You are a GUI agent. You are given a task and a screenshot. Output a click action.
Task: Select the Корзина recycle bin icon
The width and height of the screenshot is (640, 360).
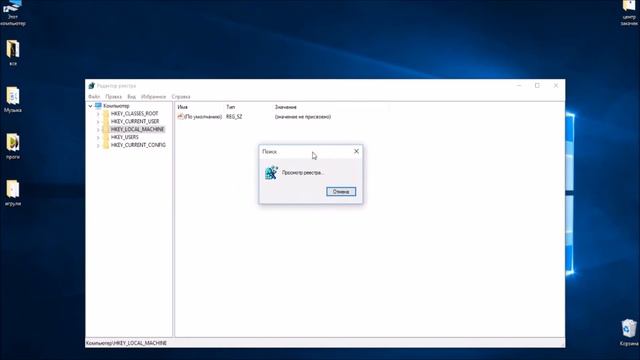click(x=629, y=333)
